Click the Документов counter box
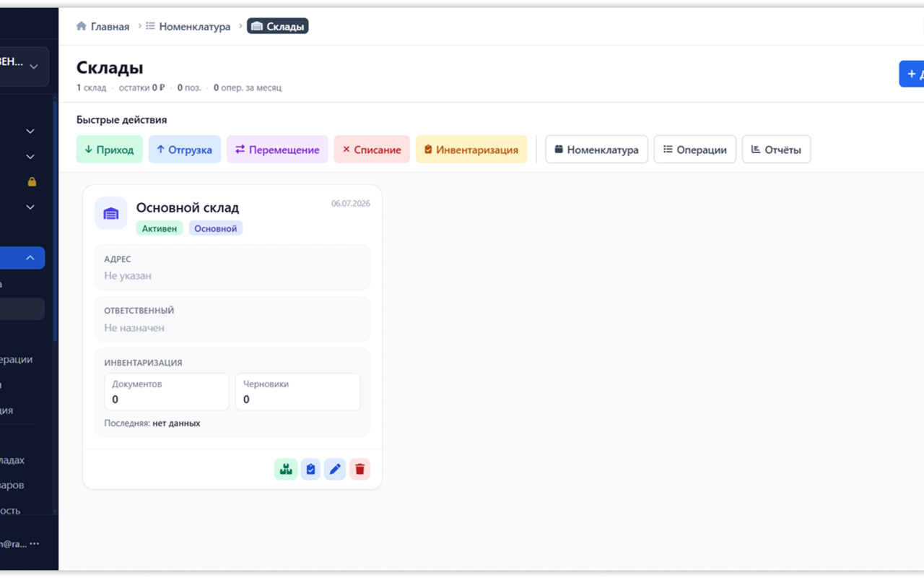 (167, 392)
